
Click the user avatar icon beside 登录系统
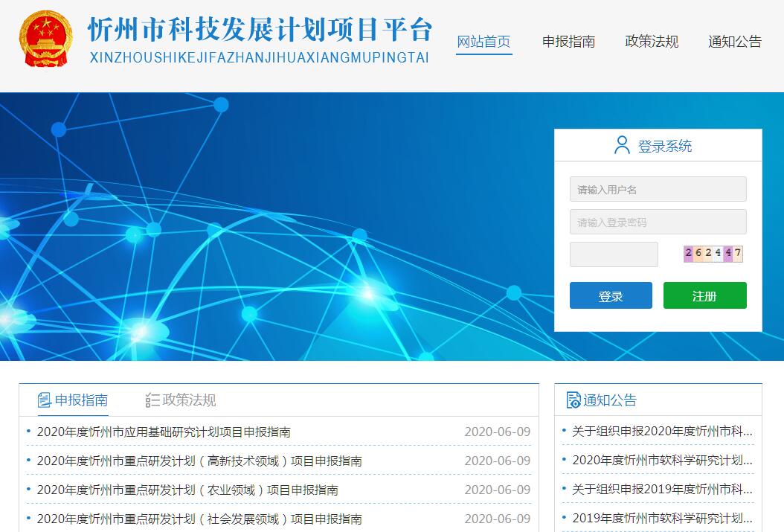(x=622, y=146)
